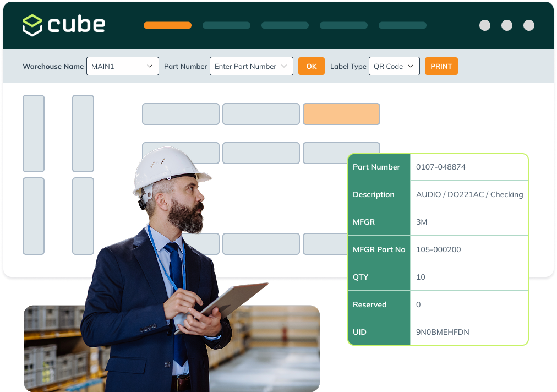This screenshot has height=392, width=557.
Task: Open the Warehouse Name MAIN1 dropdown
Action: (x=122, y=66)
